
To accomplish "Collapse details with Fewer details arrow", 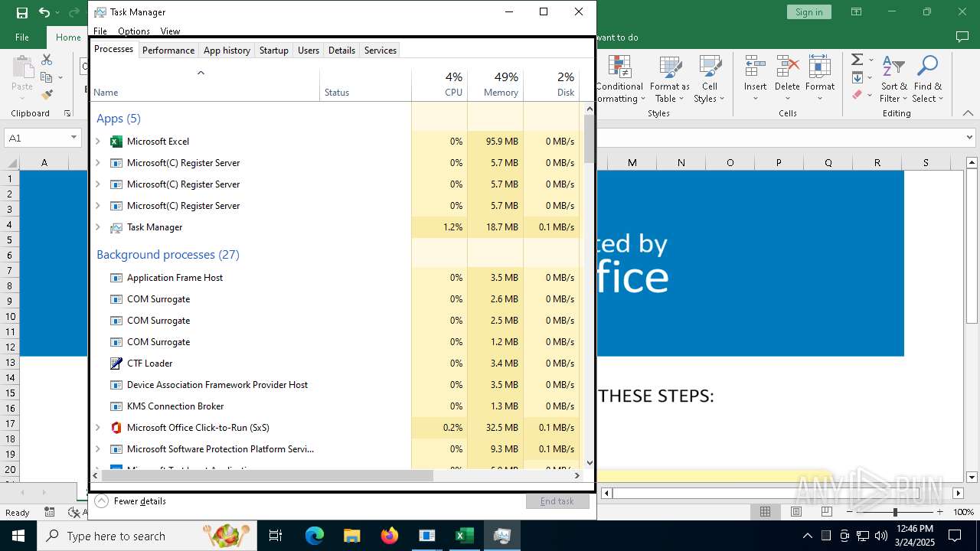I will click(x=101, y=501).
